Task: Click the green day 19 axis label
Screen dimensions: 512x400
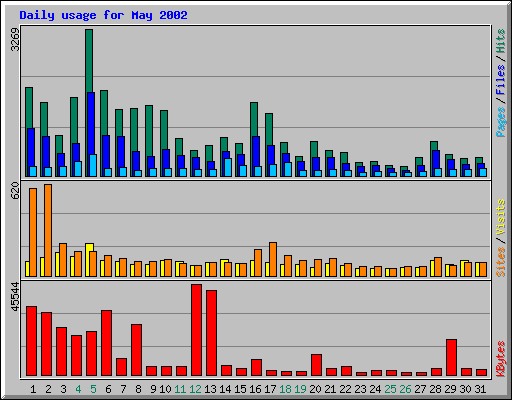Action: click(300, 389)
